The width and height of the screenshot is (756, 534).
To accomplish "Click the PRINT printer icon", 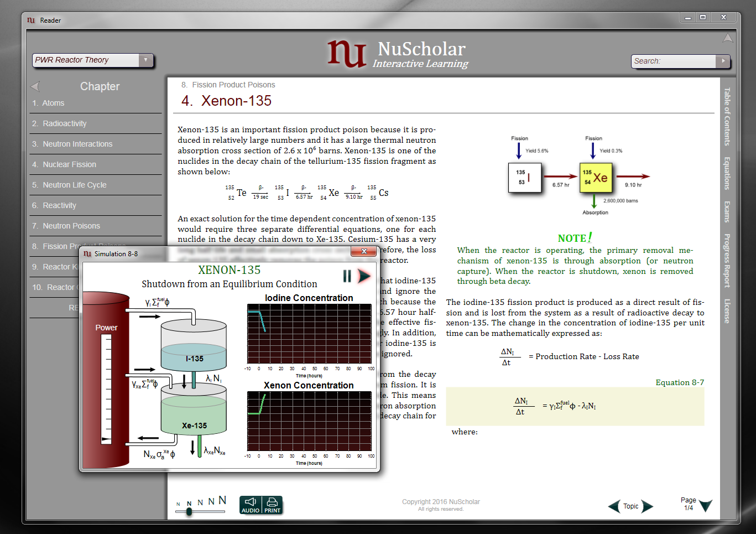I will coord(272,505).
